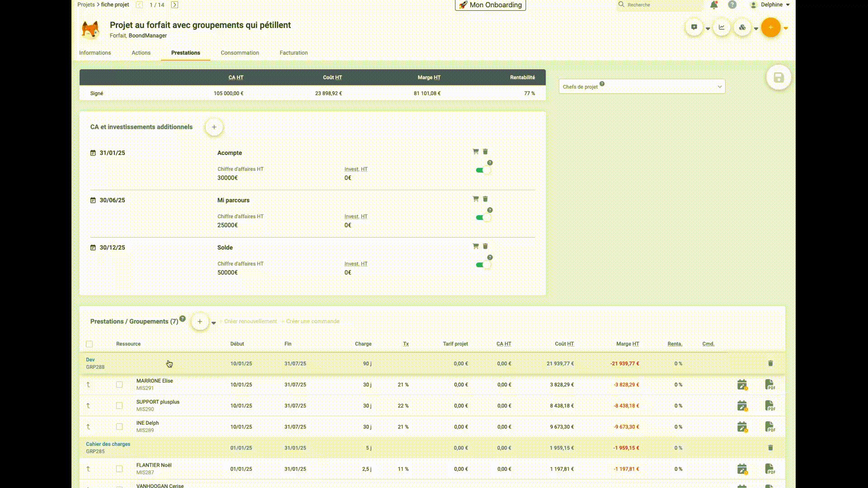Switch to the Informations tab
Image resolution: width=868 pixels, height=488 pixels.
(95, 53)
